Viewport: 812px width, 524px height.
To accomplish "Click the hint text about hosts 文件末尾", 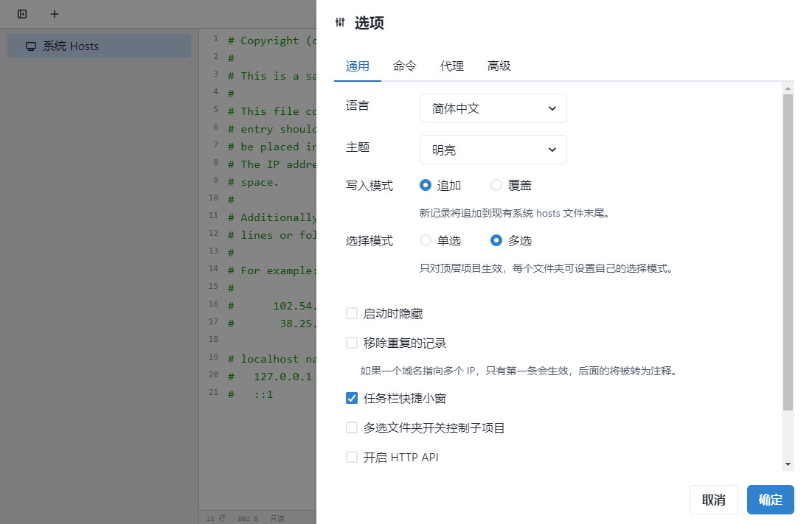I will click(x=516, y=213).
